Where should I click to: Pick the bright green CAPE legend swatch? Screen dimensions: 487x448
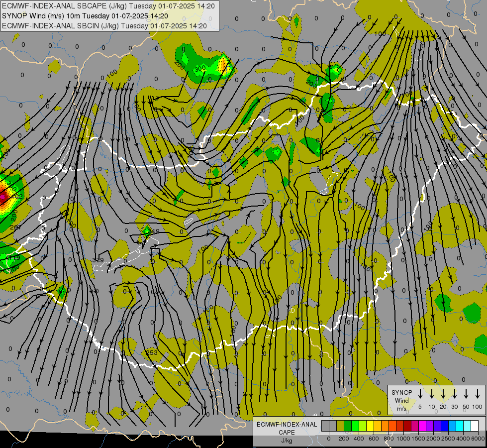[355, 426]
